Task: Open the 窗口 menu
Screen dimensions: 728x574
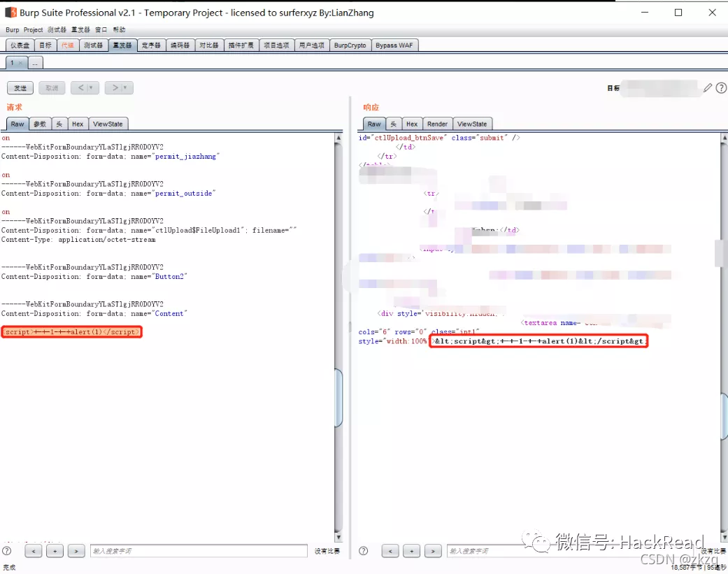Action: click(101, 29)
